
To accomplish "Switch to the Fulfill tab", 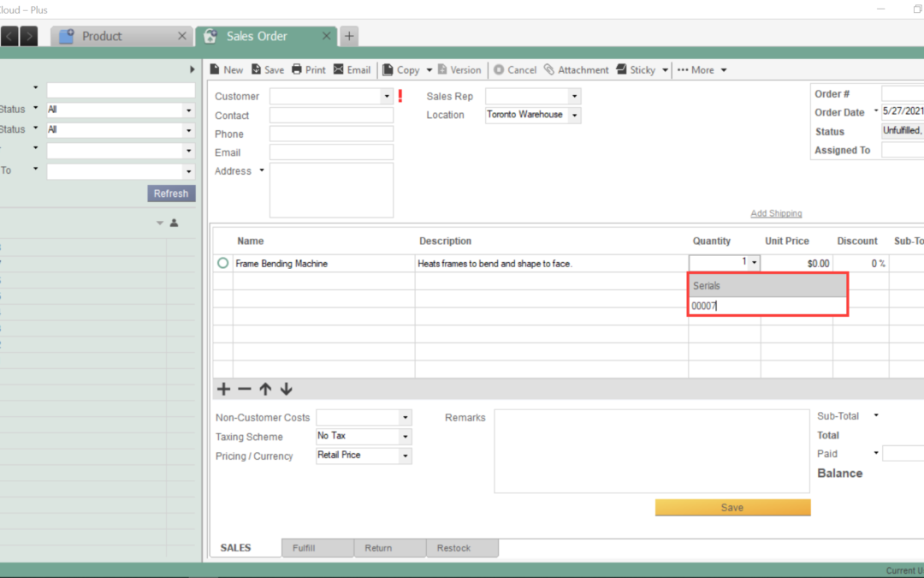I will point(305,548).
